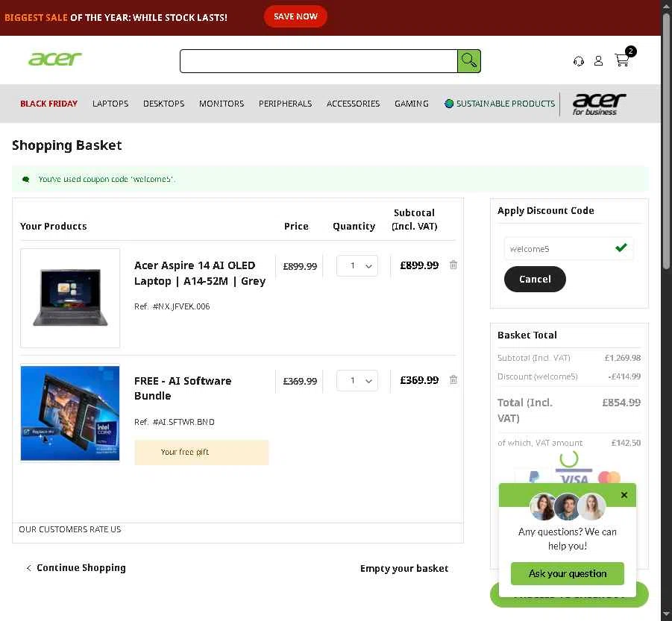Image resolution: width=672 pixels, height=621 pixels.
Task: Click the coupon code used confirmation message
Action: [107, 179]
